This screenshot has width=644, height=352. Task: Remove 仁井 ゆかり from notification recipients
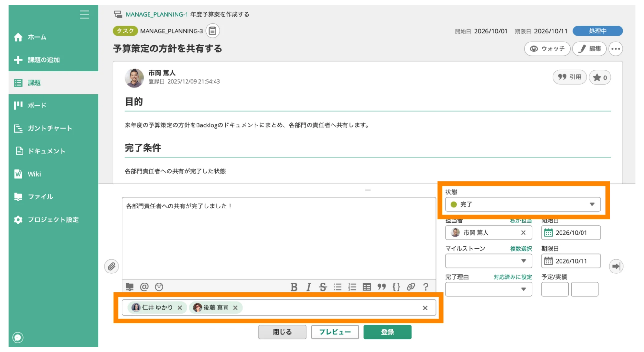click(180, 308)
